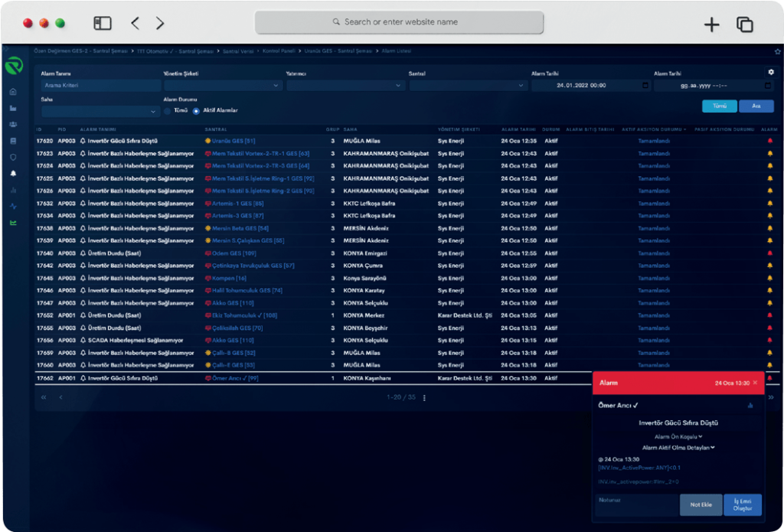The height and width of the screenshot is (532, 784).
Task: Go to the last page of results
Action: pyautogui.click(x=770, y=397)
